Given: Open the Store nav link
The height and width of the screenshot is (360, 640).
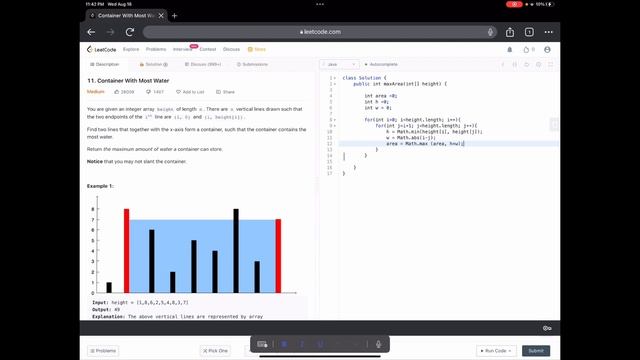Looking at the screenshot, I should 257,49.
